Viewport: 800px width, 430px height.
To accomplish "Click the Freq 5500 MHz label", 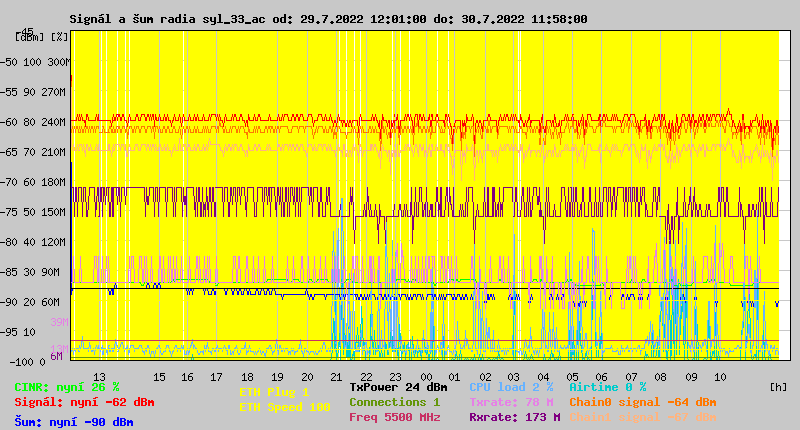I will click(x=394, y=417).
